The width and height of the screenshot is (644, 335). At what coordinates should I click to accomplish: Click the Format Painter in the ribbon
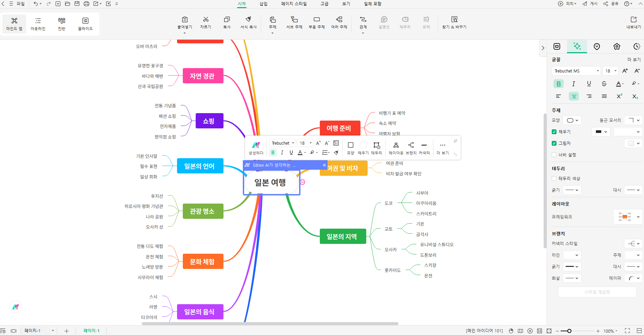pyautogui.click(x=249, y=23)
